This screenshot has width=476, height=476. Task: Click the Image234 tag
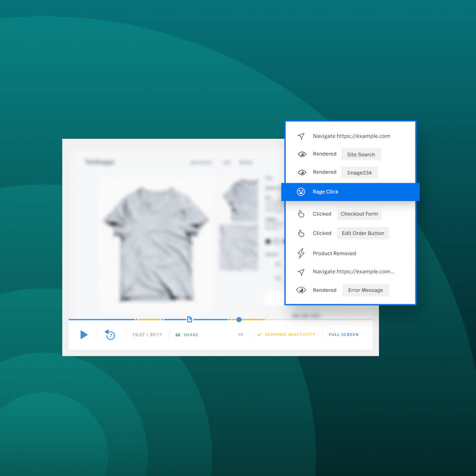tap(359, 172)
